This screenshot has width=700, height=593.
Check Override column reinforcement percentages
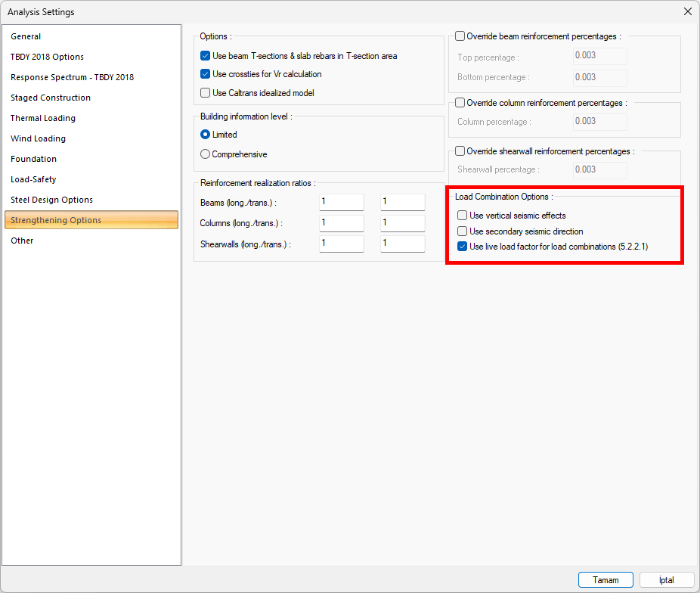click(x=460, y=103)
